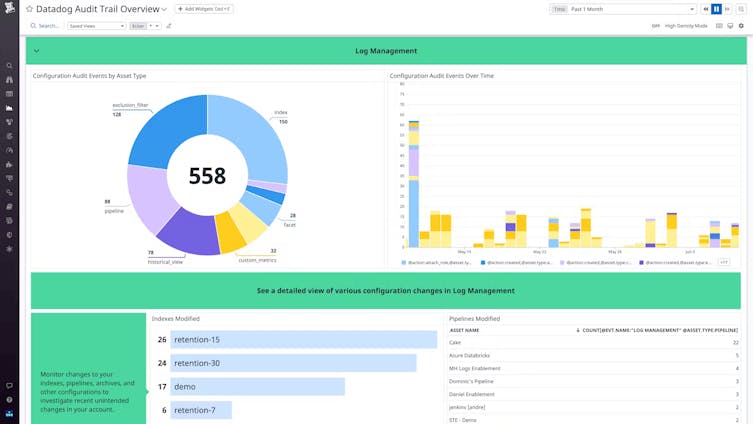Open the dashboard title dropdown chevron
The height and width of the screenshot is (424, 753).
164,9
